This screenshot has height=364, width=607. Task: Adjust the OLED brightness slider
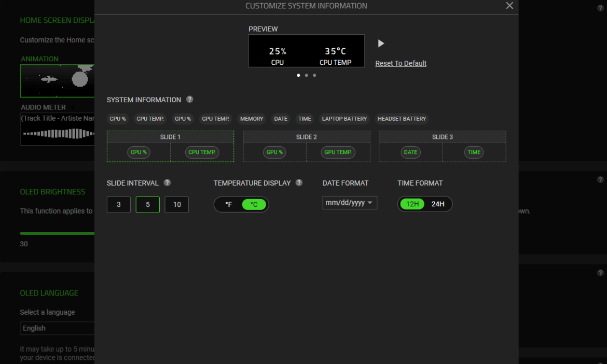point(57,233)
